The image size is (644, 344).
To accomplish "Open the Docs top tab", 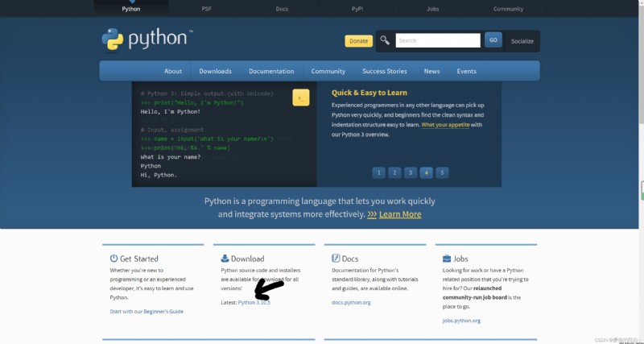I will tap(282, 9).
